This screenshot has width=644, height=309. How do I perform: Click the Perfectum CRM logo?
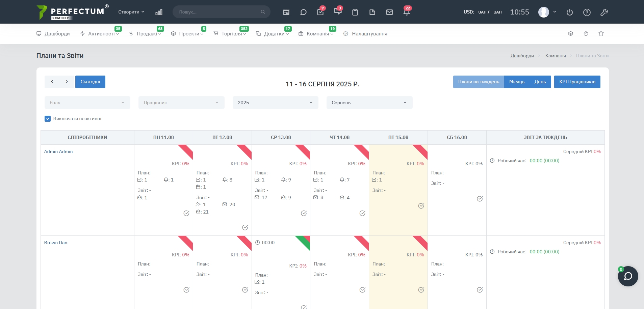[x=73, y=12]
